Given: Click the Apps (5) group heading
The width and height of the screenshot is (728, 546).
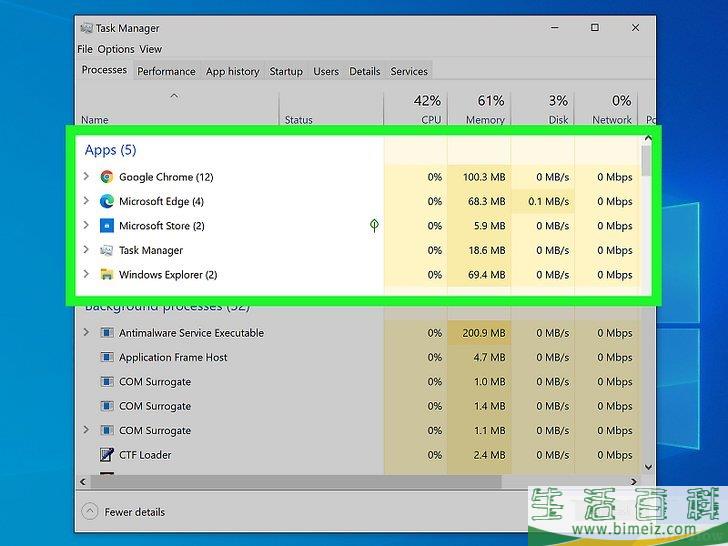Looking at the screenshot, I should (110, 150).
